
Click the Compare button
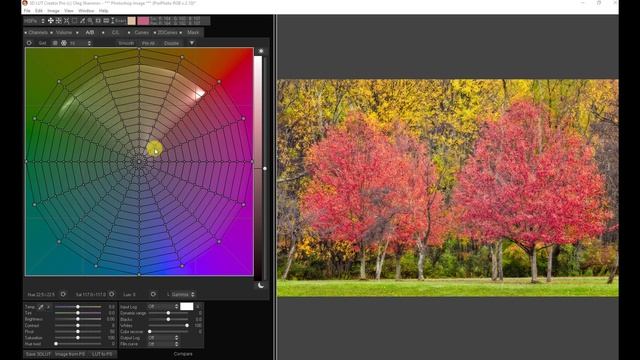tap(183, 354)
